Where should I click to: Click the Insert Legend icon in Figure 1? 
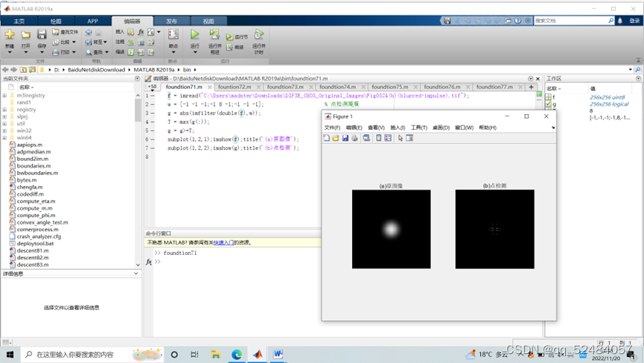pos(388,138)
